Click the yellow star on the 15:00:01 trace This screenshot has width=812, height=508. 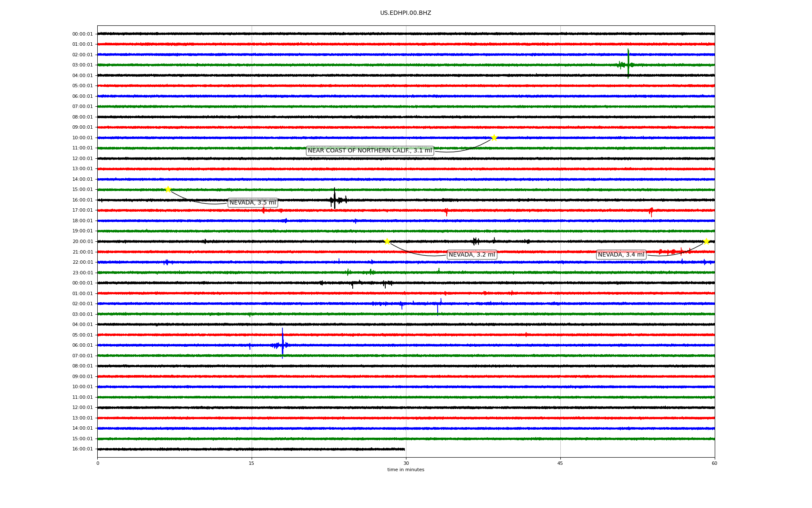pyautogui.click(x=168, y=189)
